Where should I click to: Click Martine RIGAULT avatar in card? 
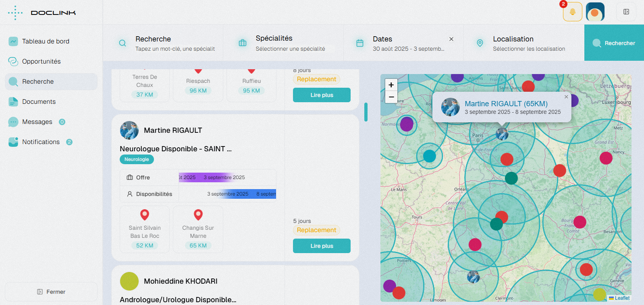(x=129, y=130)
